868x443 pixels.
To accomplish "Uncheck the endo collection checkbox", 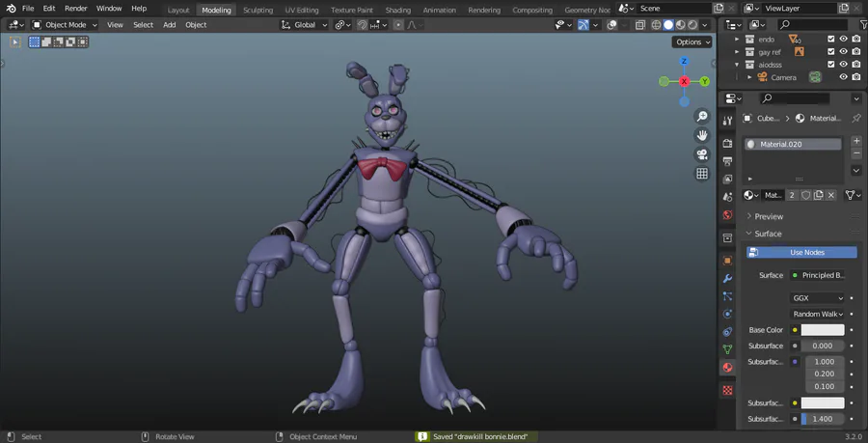I will 831,39.
